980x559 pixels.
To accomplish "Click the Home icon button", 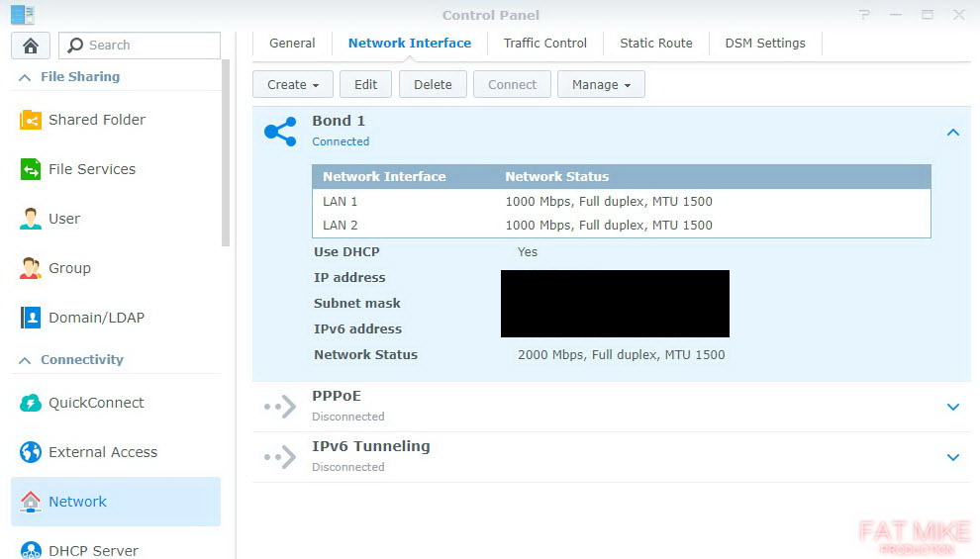I will click(31, 46).
